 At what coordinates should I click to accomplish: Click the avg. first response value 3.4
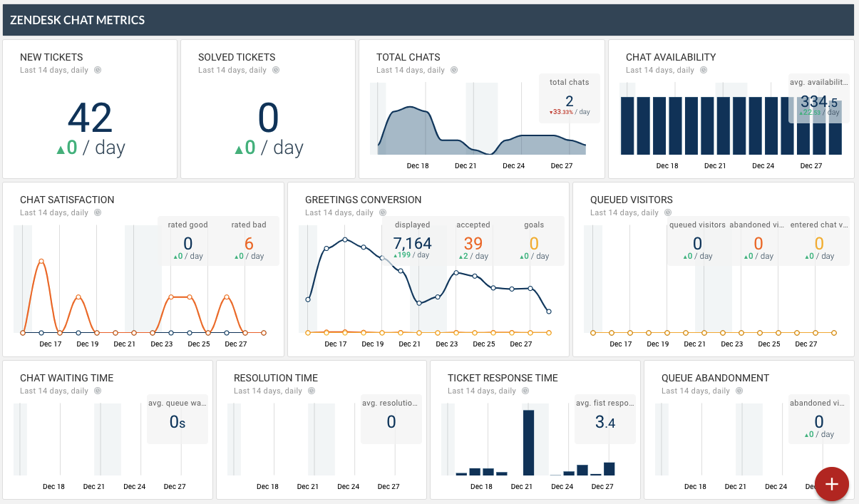tap(605, 422)
